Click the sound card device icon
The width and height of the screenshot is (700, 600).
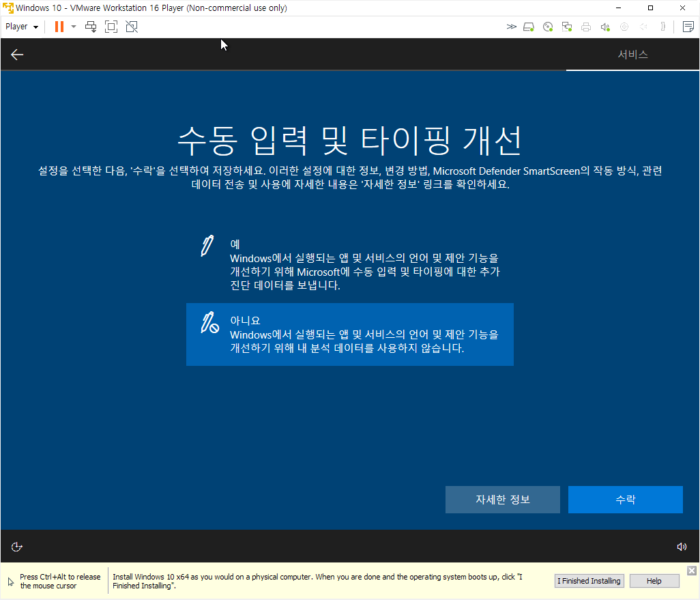click(x=605, y=27)
